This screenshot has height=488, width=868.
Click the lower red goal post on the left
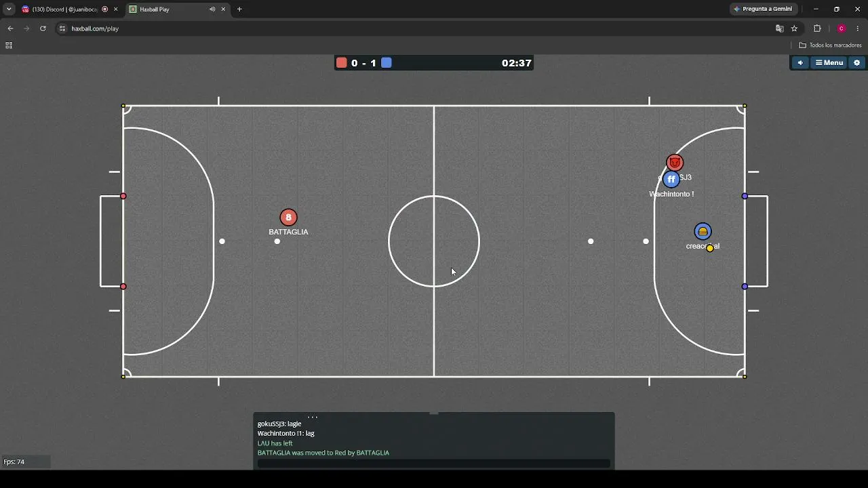[x=123, y=287]
